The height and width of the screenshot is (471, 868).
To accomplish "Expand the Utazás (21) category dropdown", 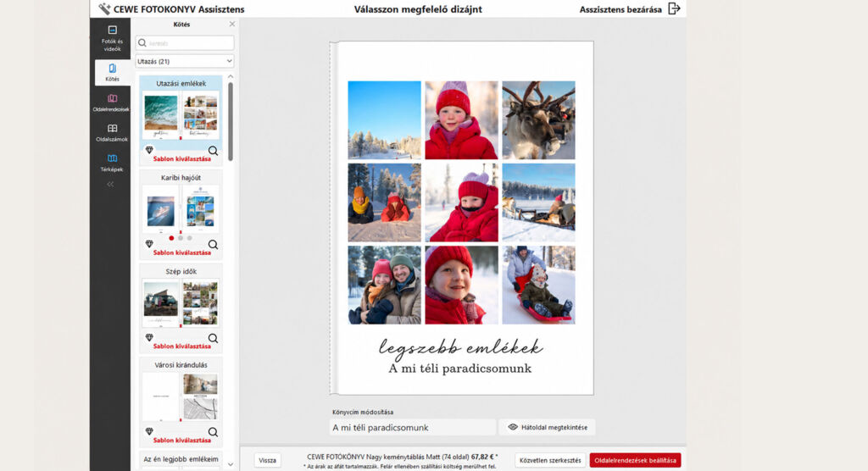I will [x=184, y=62].
